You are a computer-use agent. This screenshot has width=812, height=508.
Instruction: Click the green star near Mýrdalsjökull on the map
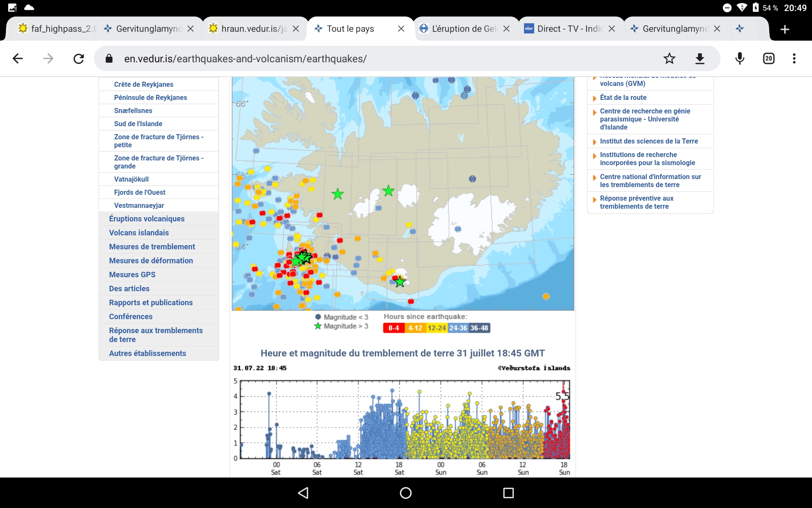(400, 281)
